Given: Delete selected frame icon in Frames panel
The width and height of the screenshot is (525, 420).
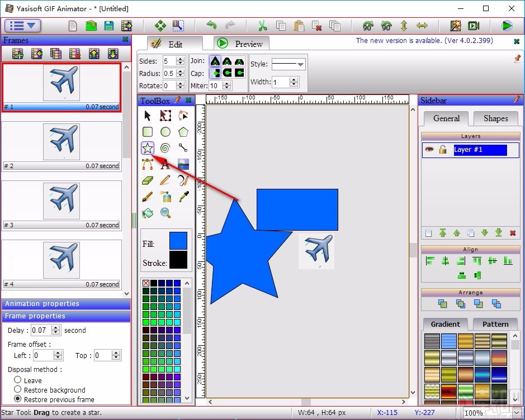Looking at the screenshot, I should (75, 54).
